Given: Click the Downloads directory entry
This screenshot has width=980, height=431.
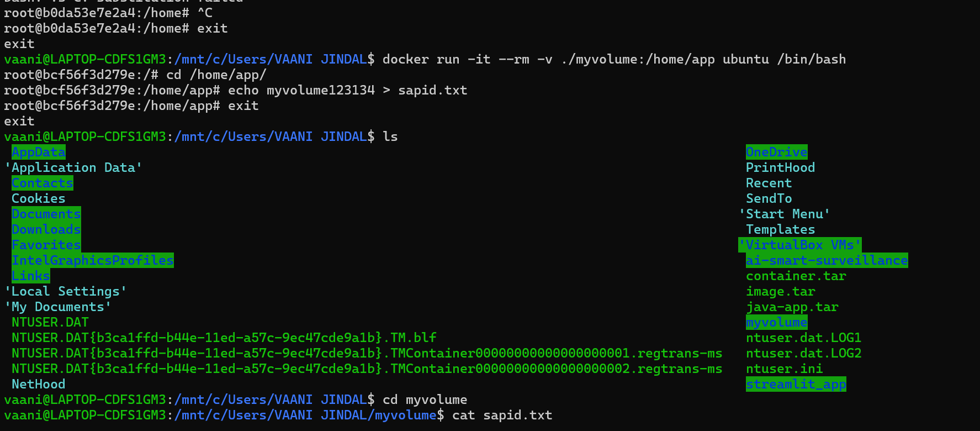Looking at the screenshot, I should 46,229.
